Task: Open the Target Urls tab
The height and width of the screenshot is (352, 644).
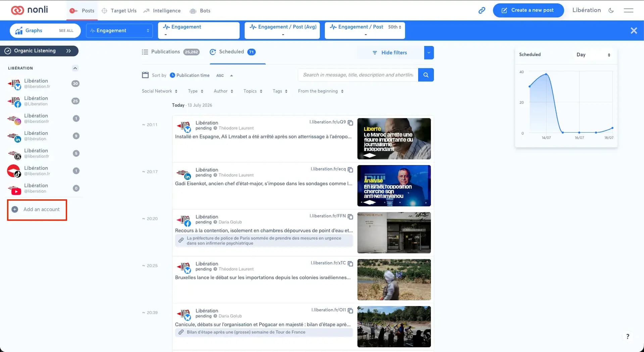Action: 119,10
